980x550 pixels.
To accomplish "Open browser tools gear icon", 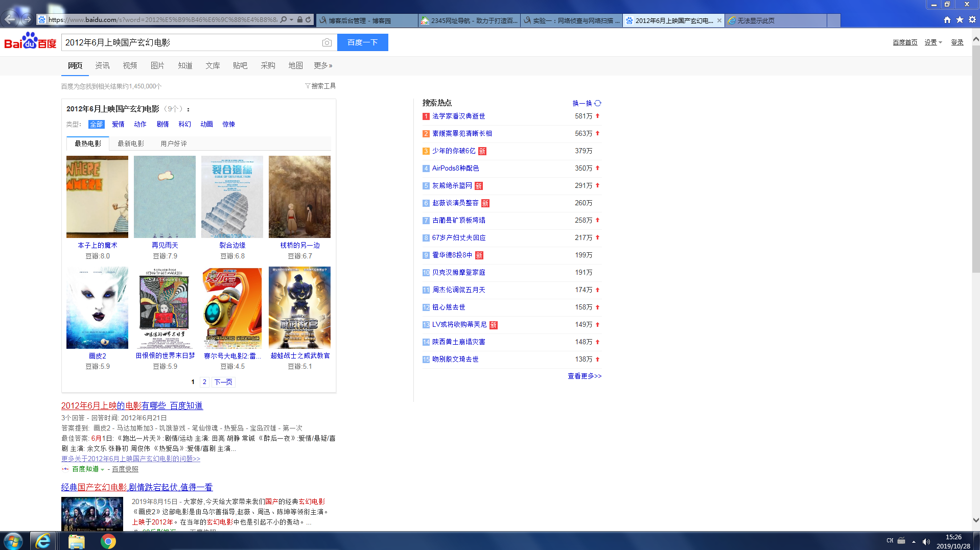I will 972,20.
